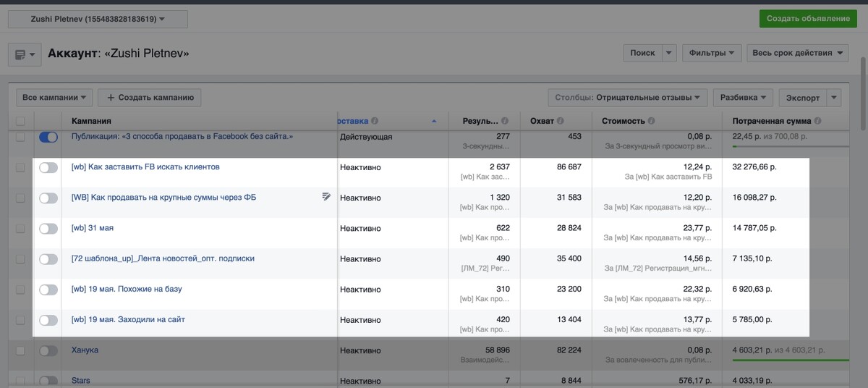Click the sort arrow in the Доставка column
This screenshot has height=388, width=868.
[x=434, y=122]
